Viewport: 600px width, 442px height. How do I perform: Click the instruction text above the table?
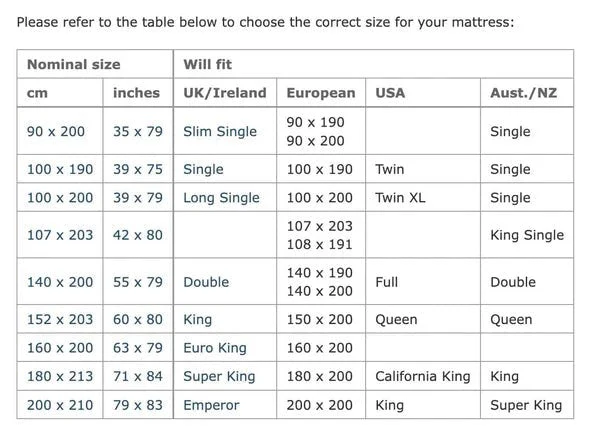(265, 21)
